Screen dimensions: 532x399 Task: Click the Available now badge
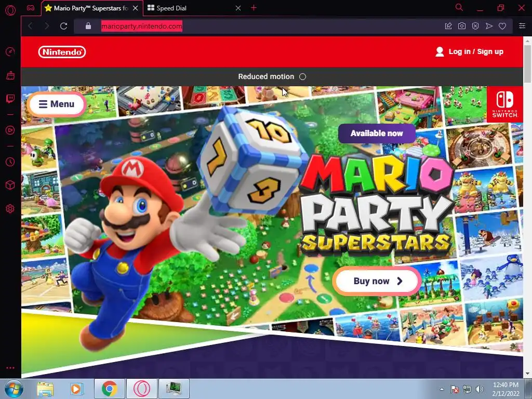pyautogui.click(x=377, y=134)
